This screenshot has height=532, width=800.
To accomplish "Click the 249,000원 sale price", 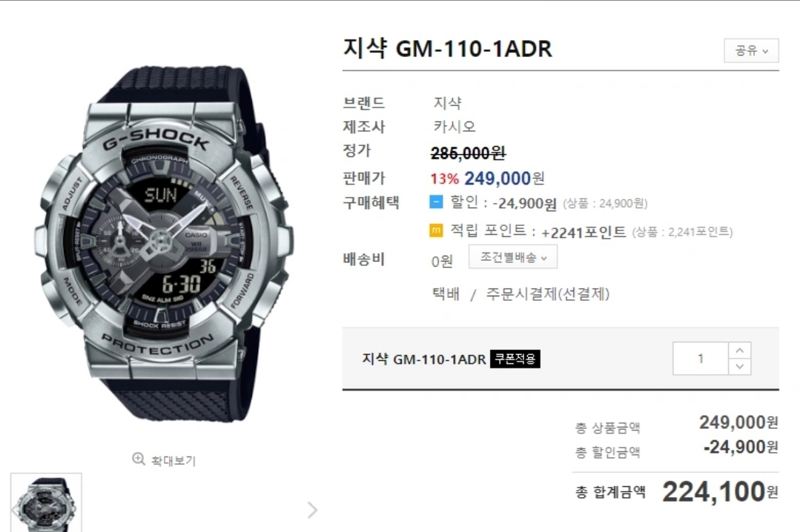I will [505, 179].
